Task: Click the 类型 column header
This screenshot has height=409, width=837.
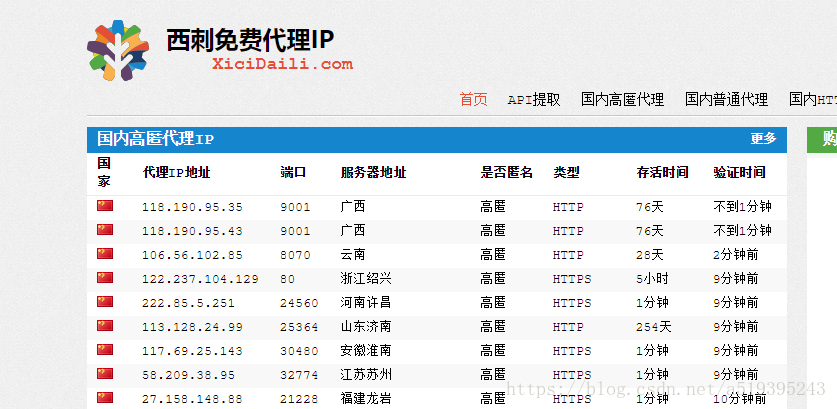Action: pyautogui.click(x=566, y=172)
